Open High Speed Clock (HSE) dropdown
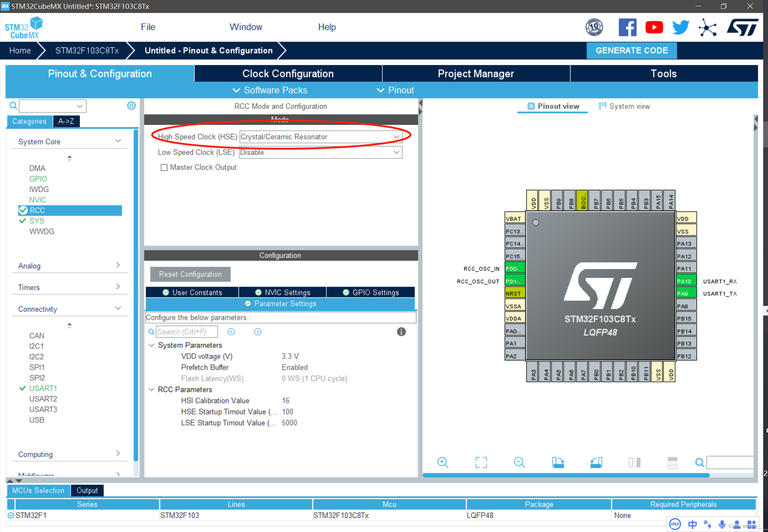Screen dimensions: 768x532 coord(321,137)
